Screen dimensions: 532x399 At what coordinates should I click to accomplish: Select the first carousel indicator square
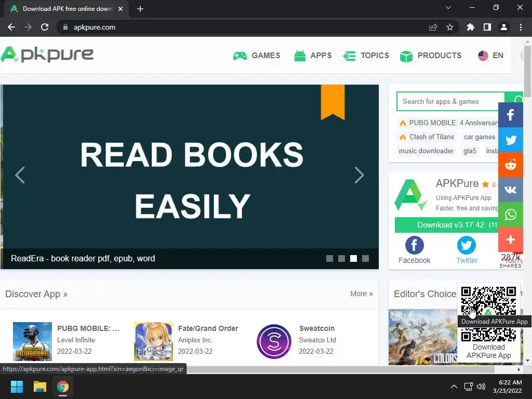click(329, 259)
